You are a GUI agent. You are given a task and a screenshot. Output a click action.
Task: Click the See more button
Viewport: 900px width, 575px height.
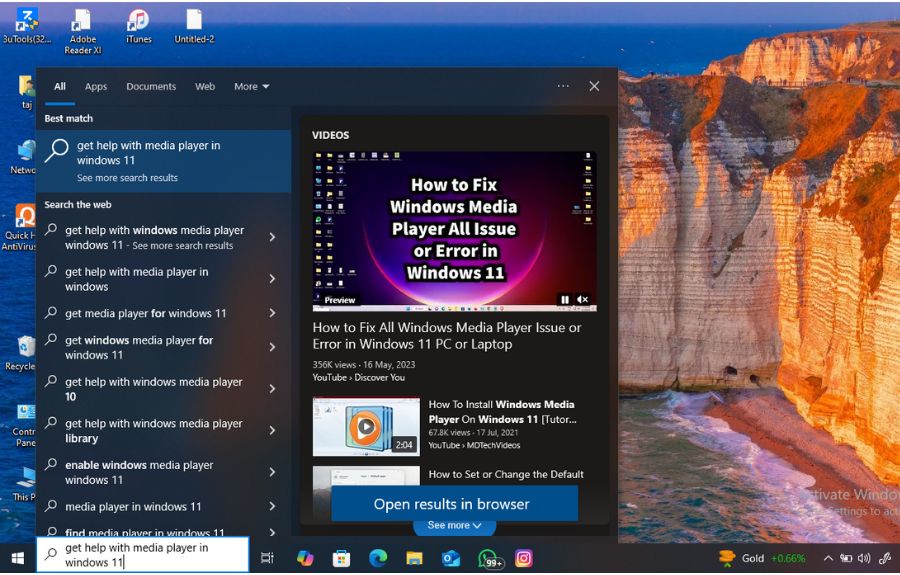click(x=454, y=526)
